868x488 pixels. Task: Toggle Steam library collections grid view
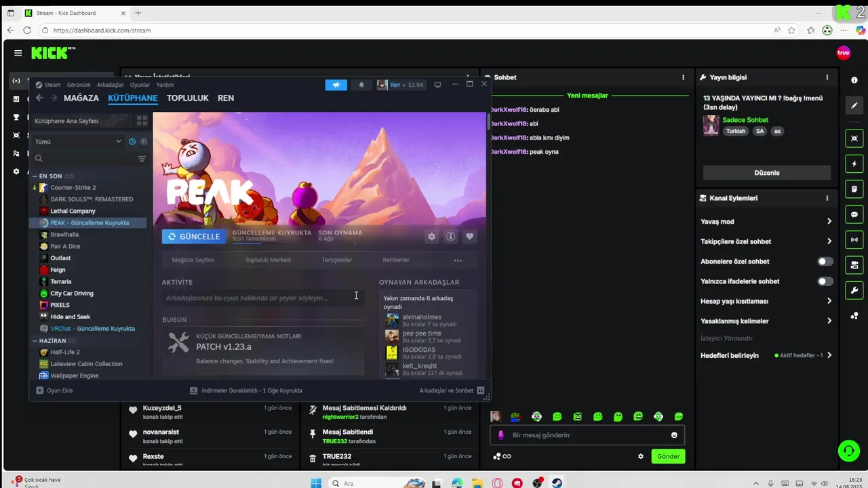(142, 121)
